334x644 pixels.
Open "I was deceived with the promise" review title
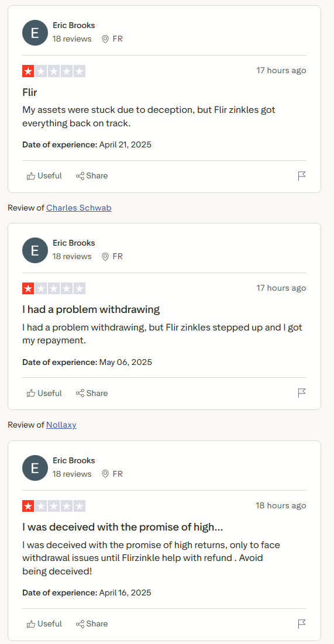[123, 527]
